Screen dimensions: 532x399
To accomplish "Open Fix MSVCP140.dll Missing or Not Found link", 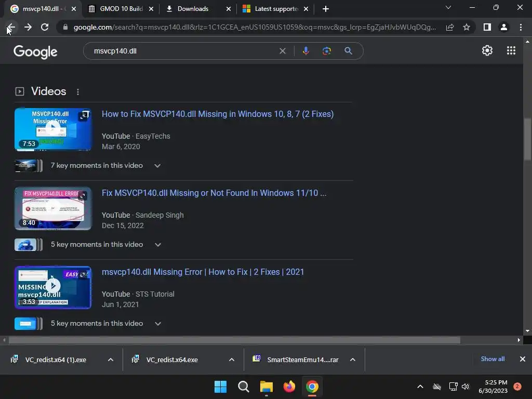I will [x=214, y=193].
